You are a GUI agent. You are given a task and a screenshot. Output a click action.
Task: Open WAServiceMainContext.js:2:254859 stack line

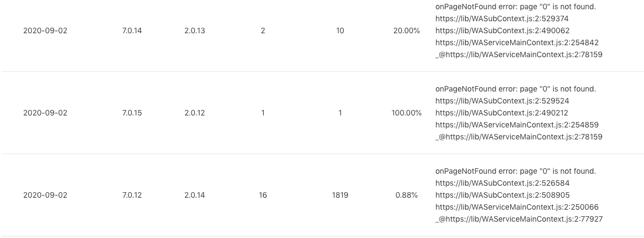click(517, 125)
